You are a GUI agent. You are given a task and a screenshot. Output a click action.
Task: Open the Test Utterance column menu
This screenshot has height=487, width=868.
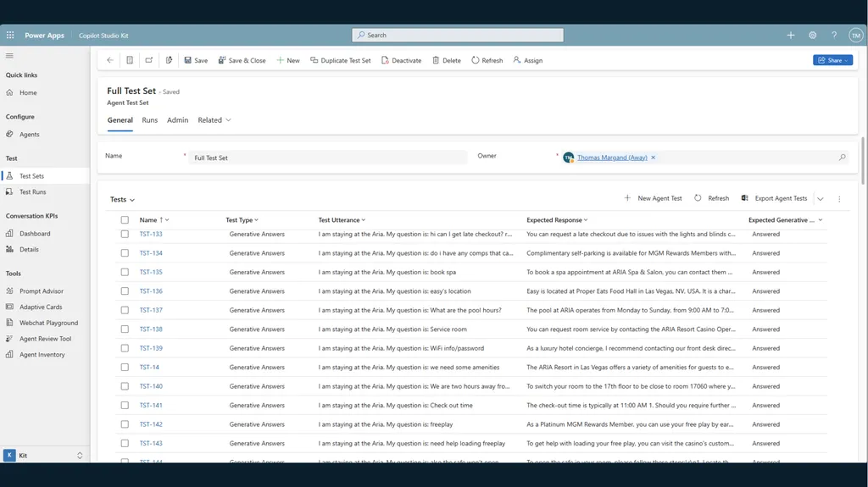click(x=342, y=219)
